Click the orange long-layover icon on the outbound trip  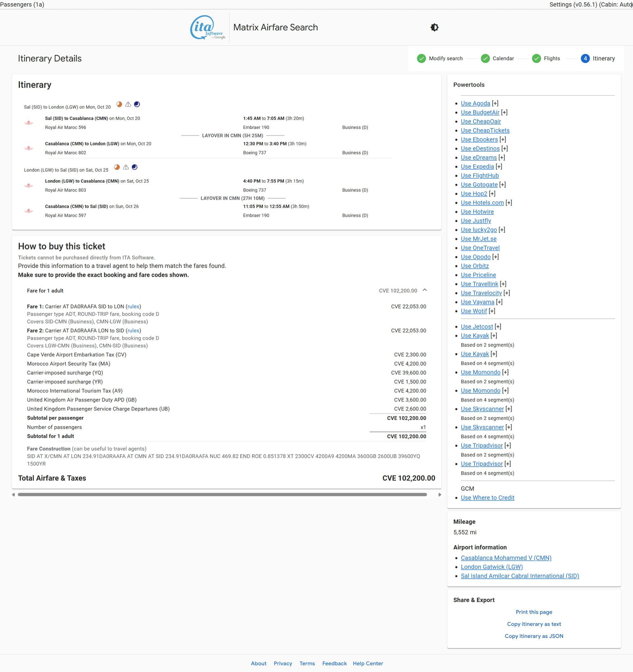(x=119, y=104)
